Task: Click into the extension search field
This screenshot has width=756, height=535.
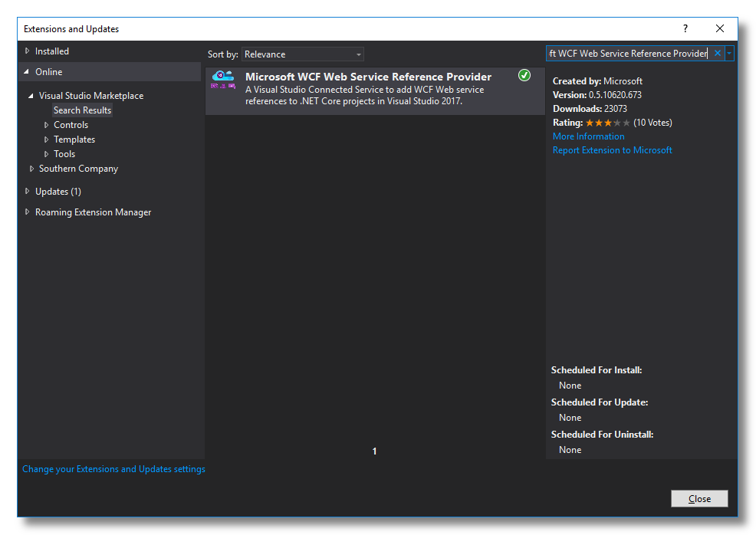Action: coord(628,54)
